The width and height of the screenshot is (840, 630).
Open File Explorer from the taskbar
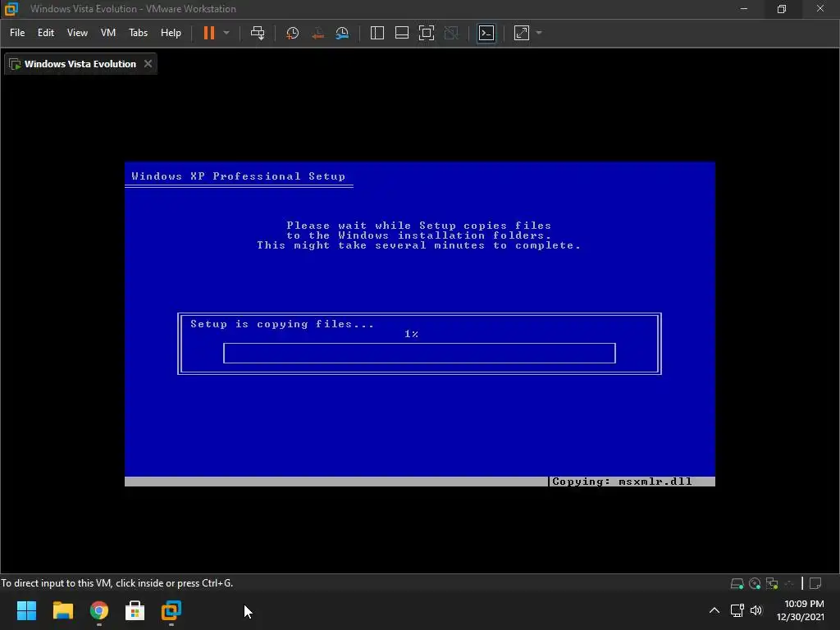pyautogui.click(x=62, y=610)
